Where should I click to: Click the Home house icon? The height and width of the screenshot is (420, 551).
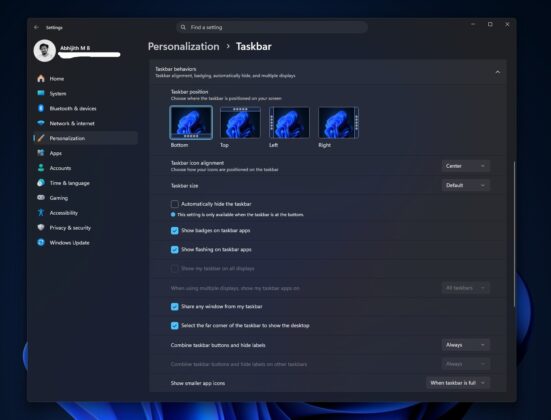point(41,78)
